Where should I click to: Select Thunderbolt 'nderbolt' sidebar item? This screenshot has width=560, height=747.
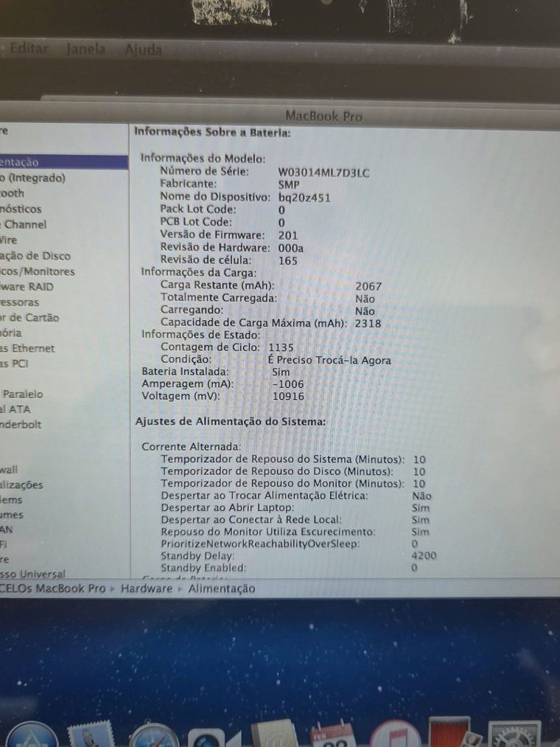point(21,424)
